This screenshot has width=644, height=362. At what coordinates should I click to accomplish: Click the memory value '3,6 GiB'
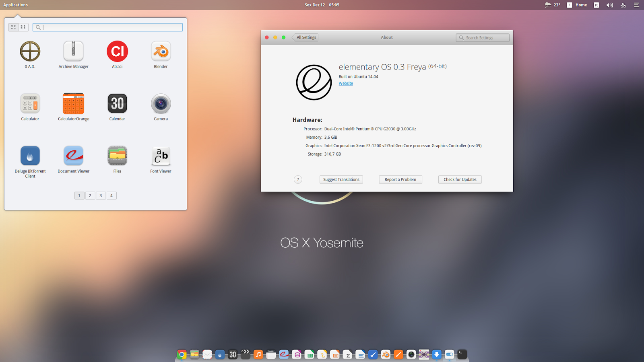[x=331, y=138]
